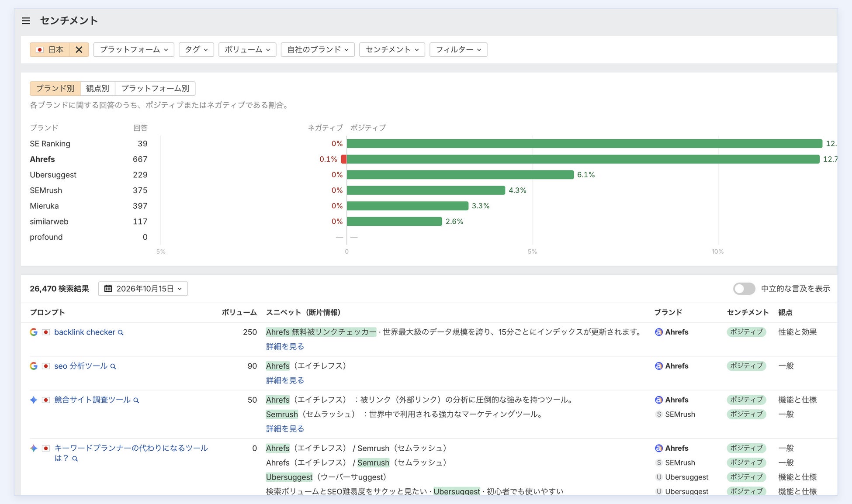Click the SE Ranking brand label

point(50,144)
